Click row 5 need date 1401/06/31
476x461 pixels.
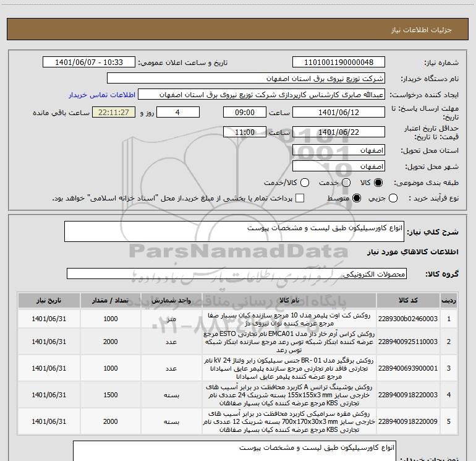(49, 421)
